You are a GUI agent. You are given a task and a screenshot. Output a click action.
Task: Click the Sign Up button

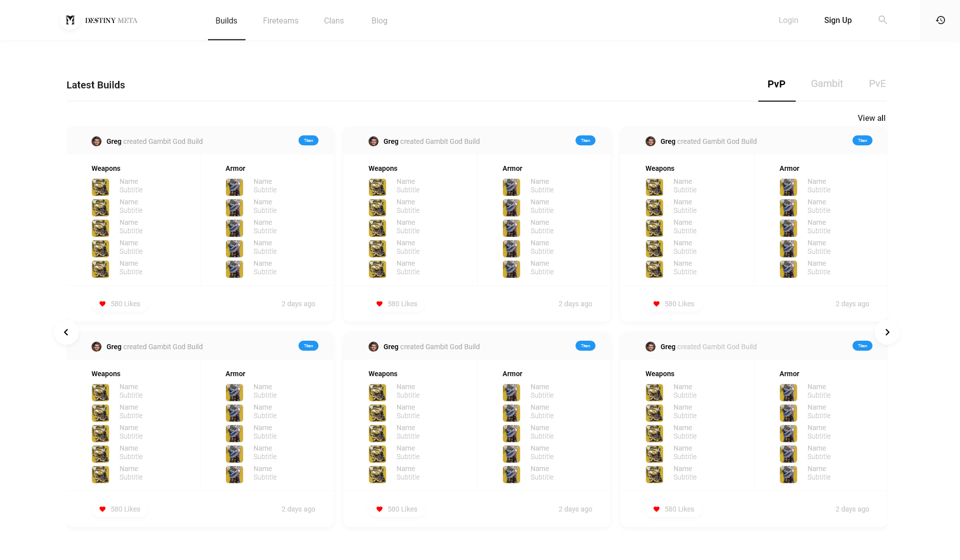838,20
